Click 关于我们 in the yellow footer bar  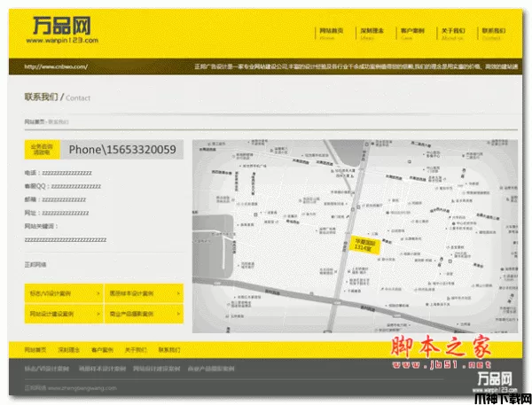(x=136, y=350)
